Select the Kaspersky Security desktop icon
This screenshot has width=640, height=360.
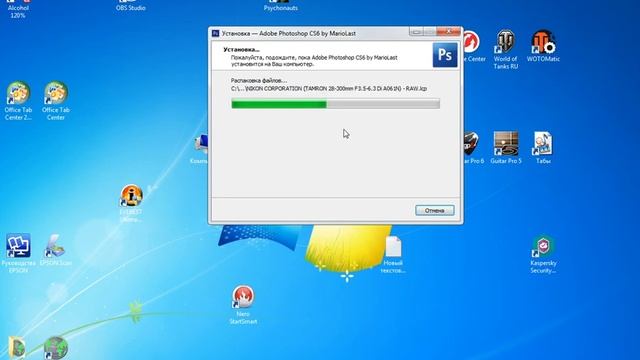[543, 255]
